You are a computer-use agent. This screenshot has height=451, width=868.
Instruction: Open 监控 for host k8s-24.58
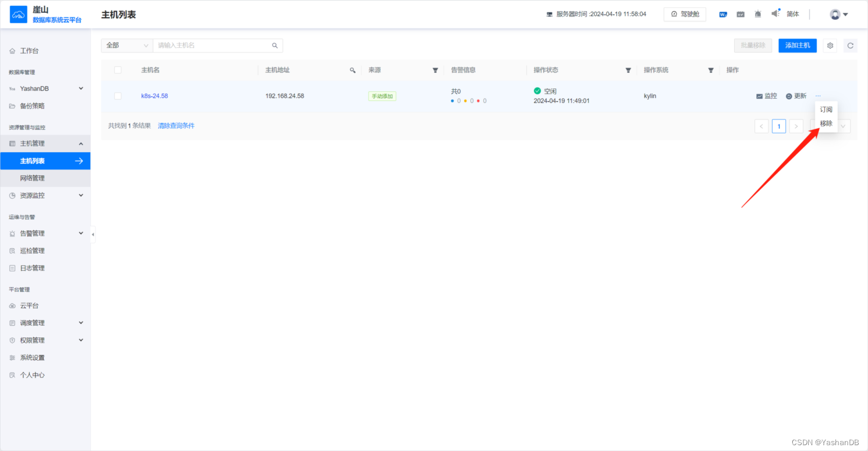767,96
